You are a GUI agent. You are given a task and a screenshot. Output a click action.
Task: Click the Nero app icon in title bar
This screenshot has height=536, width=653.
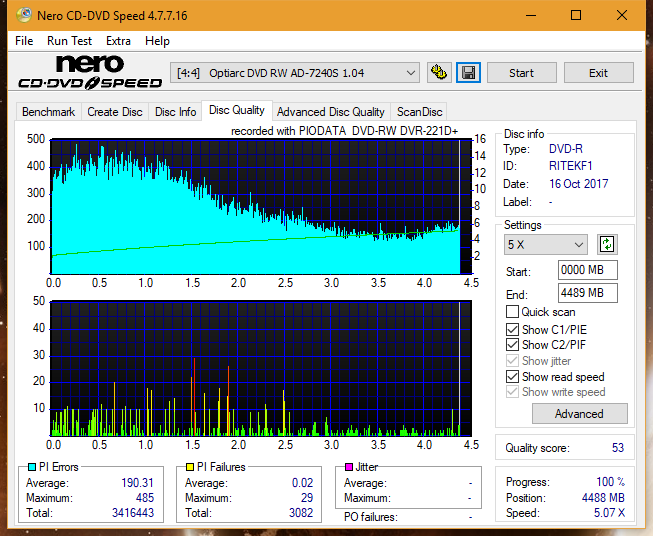[24, 15]
